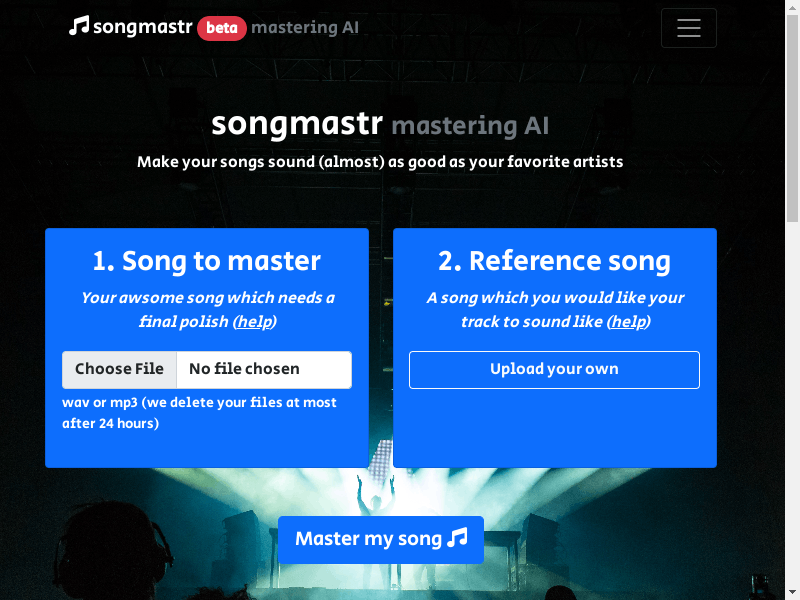Click Master my song button
Image resolution: width=800 pixels, height=600 pixels.
381,539
